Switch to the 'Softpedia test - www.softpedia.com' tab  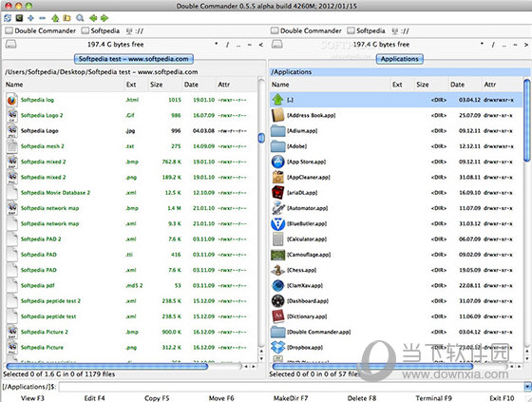tap(134, 59)
